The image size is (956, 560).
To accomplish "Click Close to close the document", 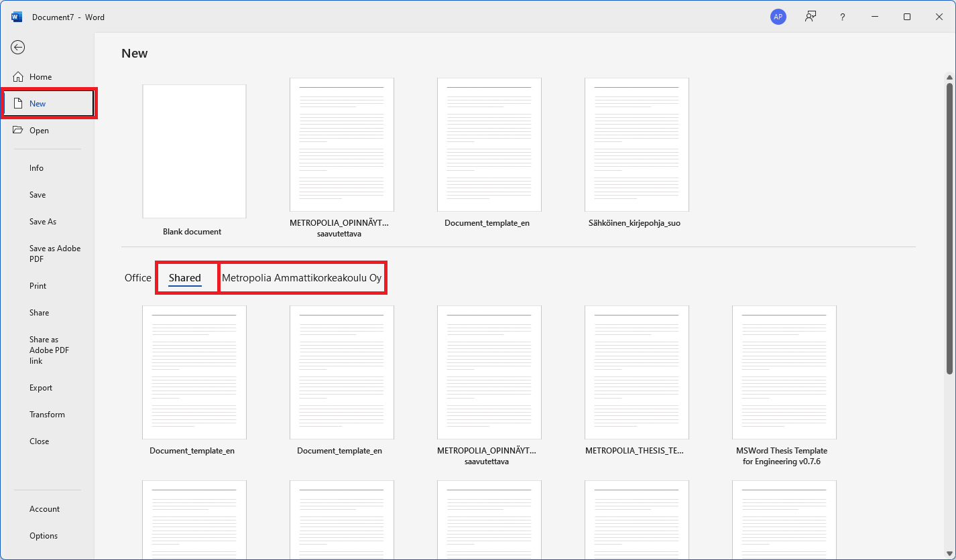I will [x=47, y=441].
